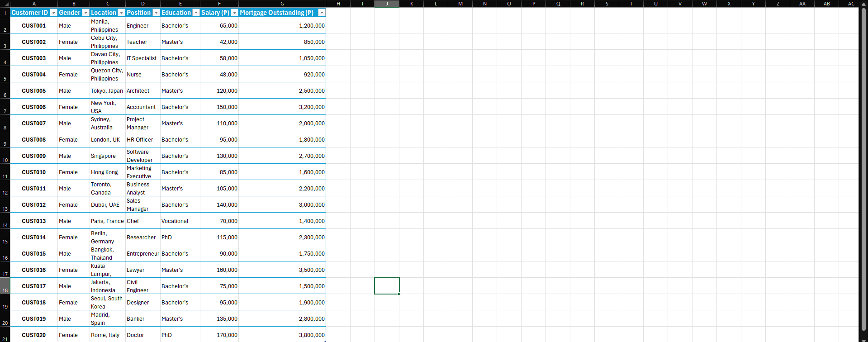Click the Chef position cell
868x342 pixels.
click(x=143, y=221)
